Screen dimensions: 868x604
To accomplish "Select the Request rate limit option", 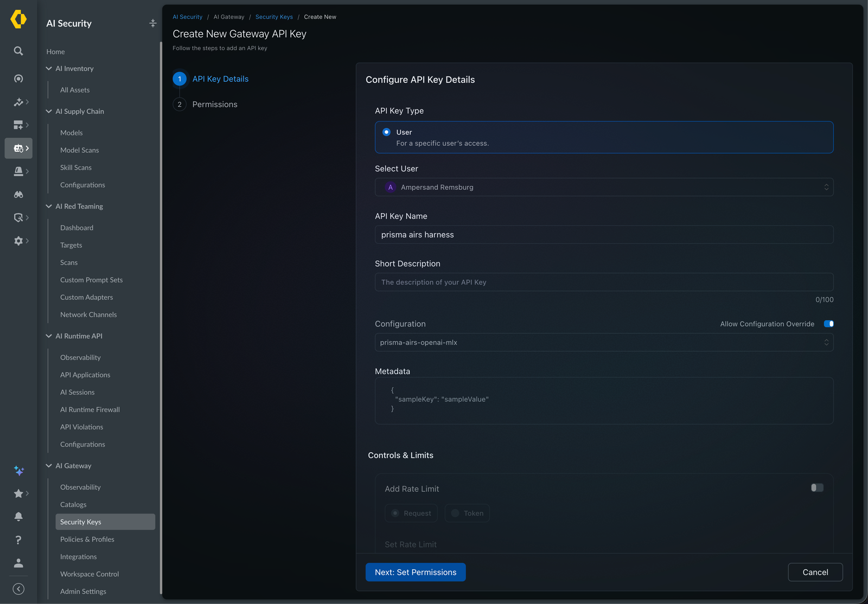I will tap(411, 513).
